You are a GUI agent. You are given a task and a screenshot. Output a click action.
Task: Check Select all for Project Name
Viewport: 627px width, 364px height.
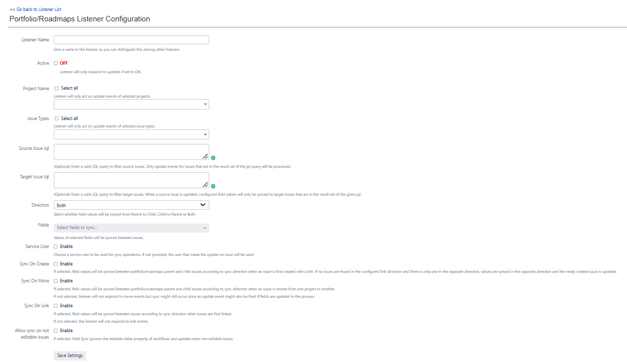pos(56,89)
